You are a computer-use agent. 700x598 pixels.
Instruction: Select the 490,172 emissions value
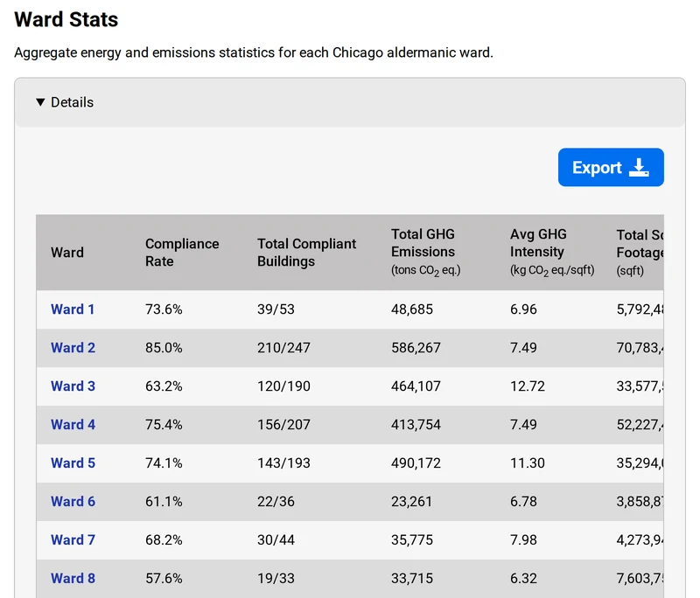tap(416, 462)
